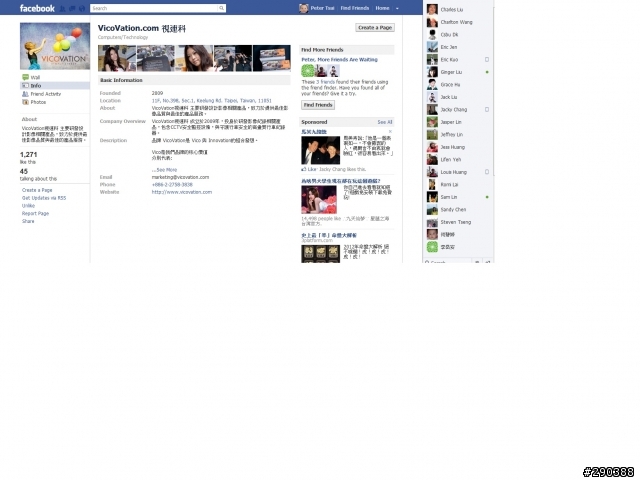Close the first sponsored ad with X
Image resolution: width=640 pixels, height=480 pixels.
click(390, 131)
